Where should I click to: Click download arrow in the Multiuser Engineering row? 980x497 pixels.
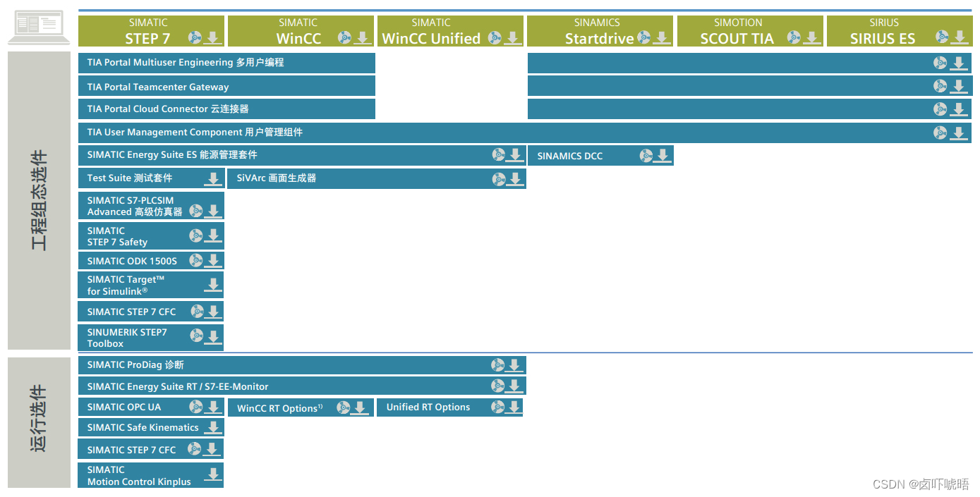[958, 63]
